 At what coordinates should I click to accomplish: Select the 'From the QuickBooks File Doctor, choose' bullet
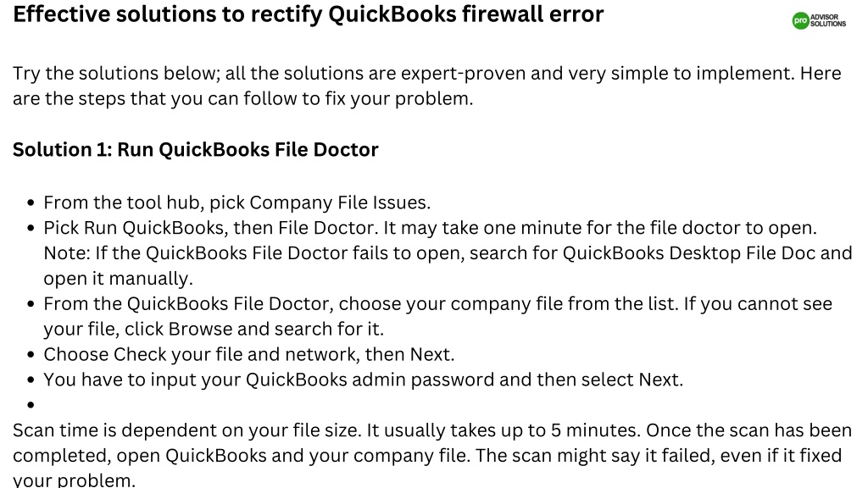(x=438, y=304)
